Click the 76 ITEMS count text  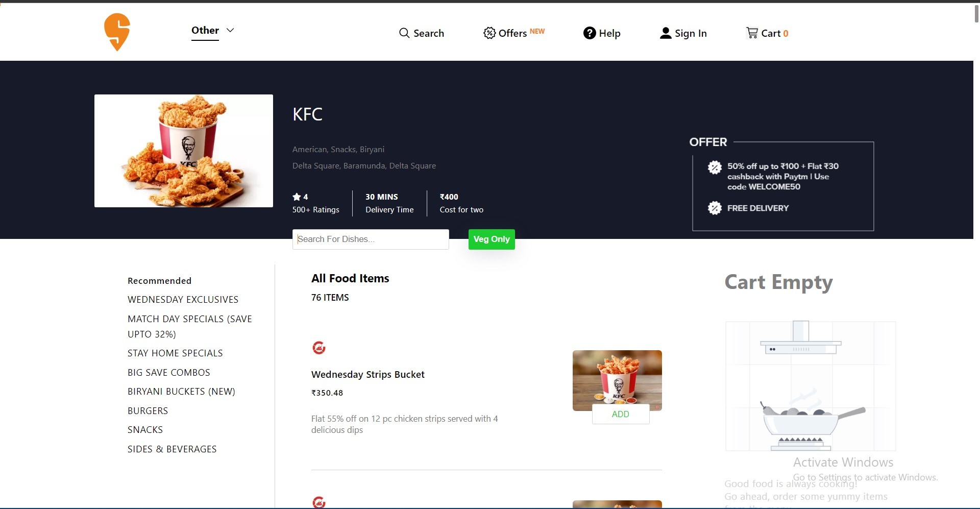click(x=330, y=298)
